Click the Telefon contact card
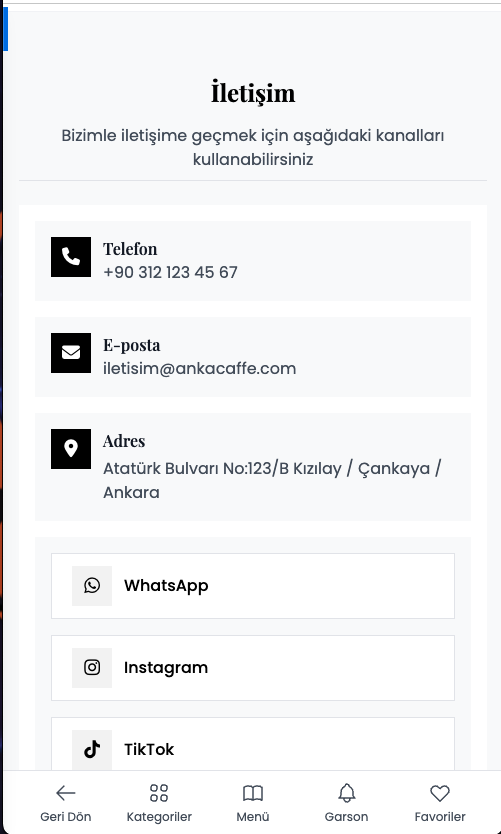 [253, 261]
